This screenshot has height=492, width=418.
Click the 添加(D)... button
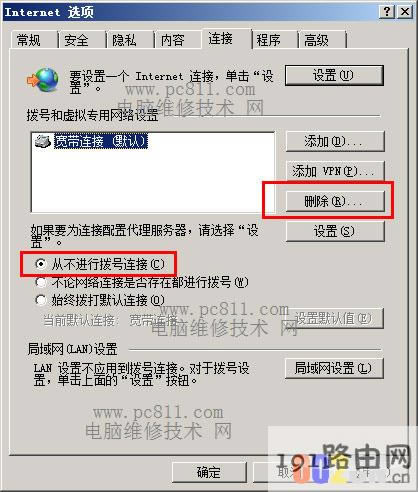coord(335,142)
